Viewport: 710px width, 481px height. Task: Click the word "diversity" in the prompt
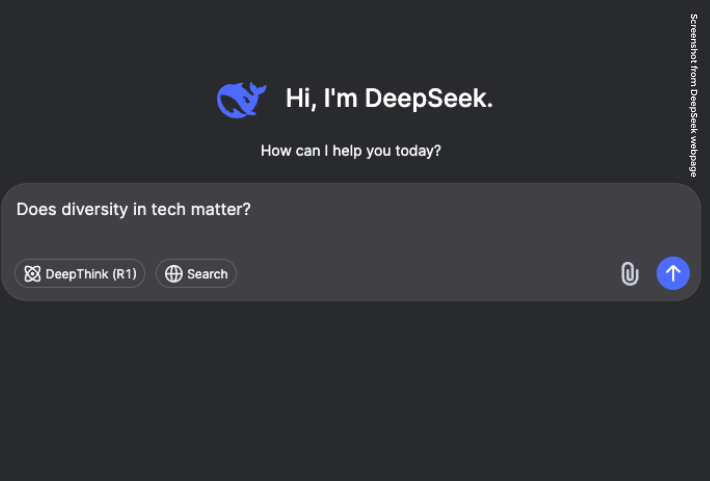pos(93,210)
